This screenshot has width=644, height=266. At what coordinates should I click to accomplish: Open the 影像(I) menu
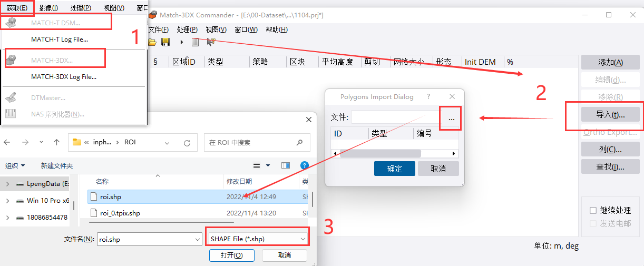coord(48,7)
